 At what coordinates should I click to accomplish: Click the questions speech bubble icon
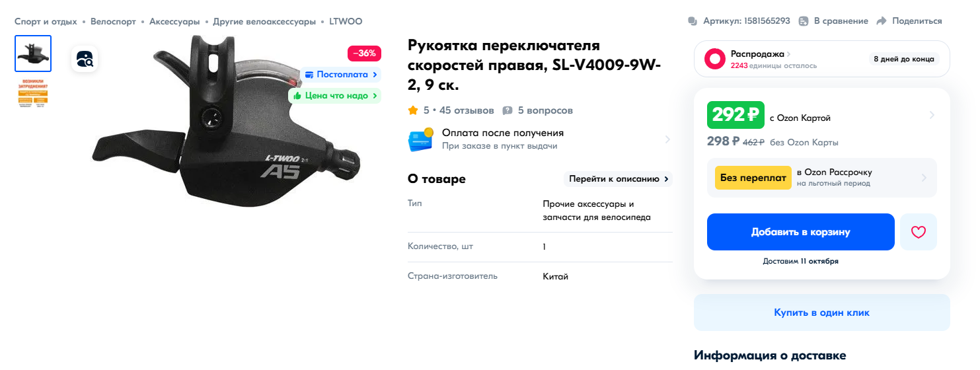pyautogui.click(x=508, y=110)
